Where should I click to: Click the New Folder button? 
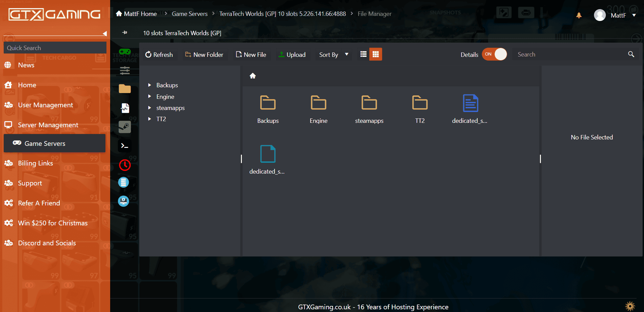point(204,55)
